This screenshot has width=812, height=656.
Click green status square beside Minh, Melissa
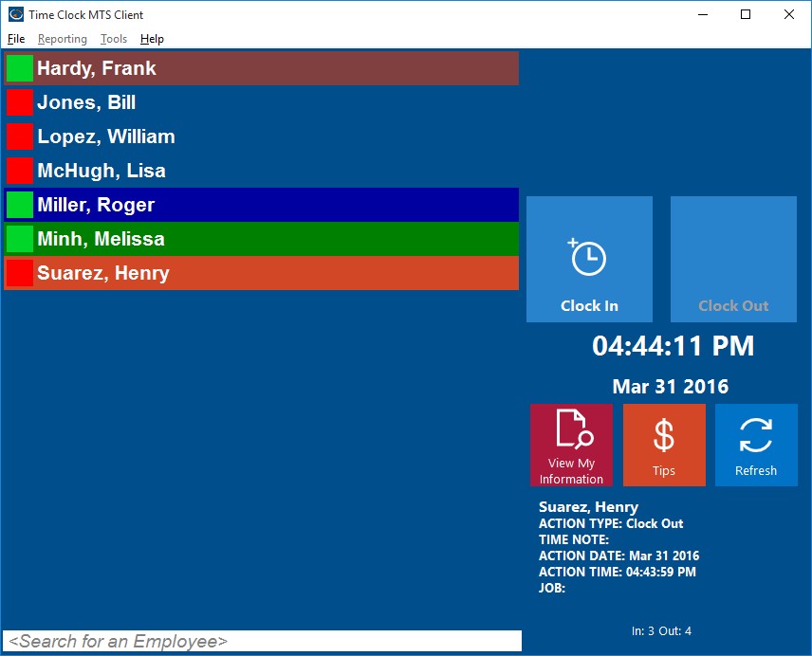(x=20, y=239)
